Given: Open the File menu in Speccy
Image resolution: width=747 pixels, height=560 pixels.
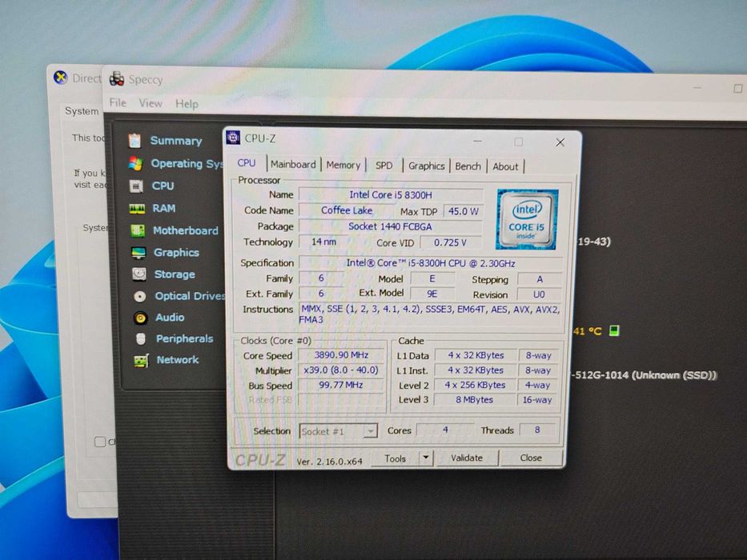Looking at the screenshot, I should tap(118, 103).
